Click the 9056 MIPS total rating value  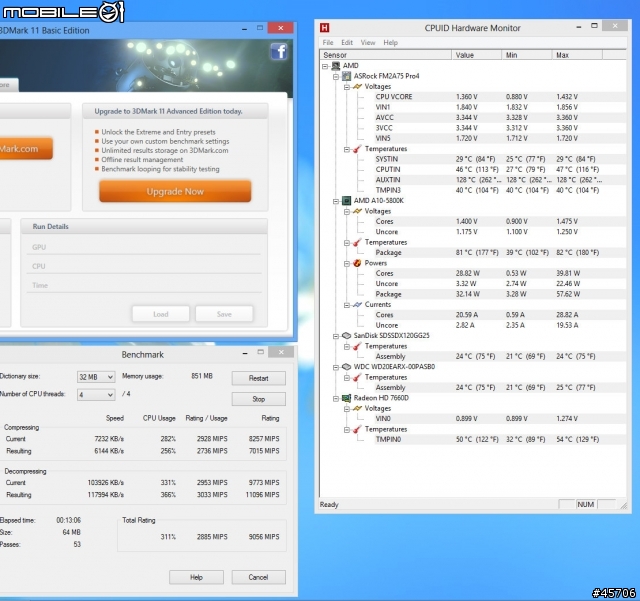[x=264, y=536]
